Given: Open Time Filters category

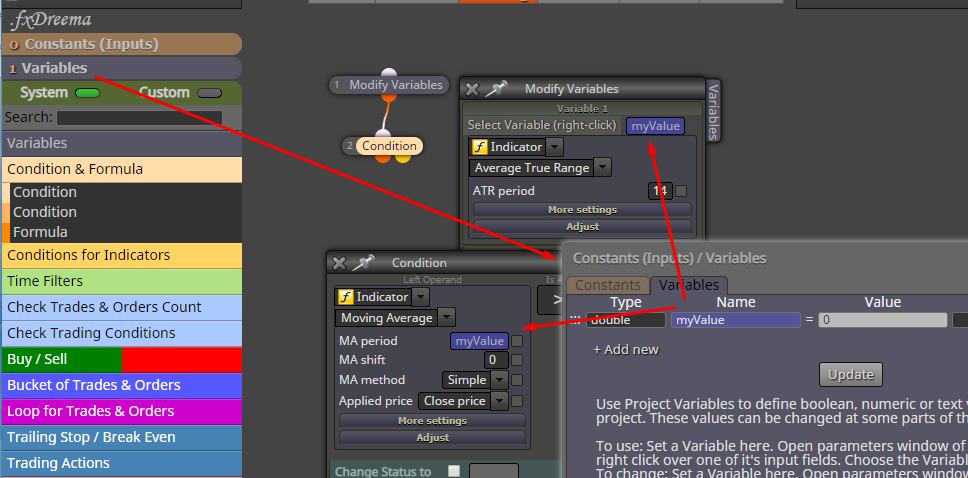Looking at the screenshot, I should click(x=122, y=281).
